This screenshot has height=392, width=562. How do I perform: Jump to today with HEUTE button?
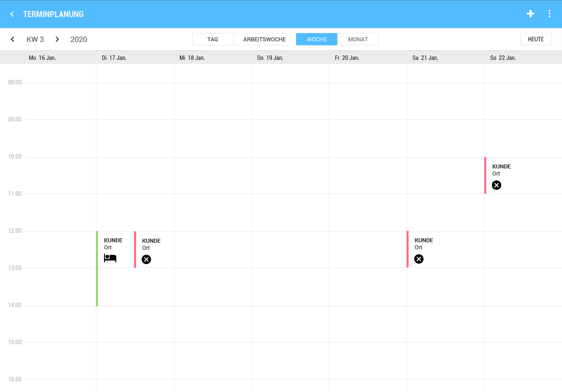(x=536, y=39)
